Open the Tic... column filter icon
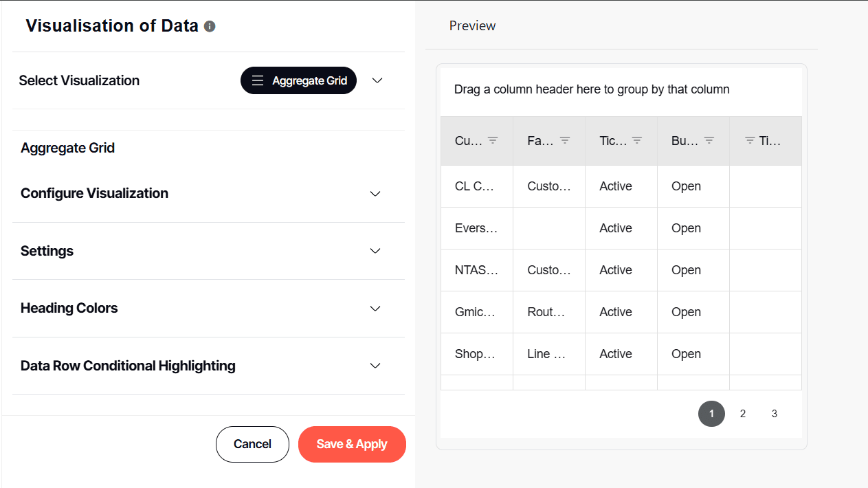The image size is (868, 488). (x=637, y=140)
